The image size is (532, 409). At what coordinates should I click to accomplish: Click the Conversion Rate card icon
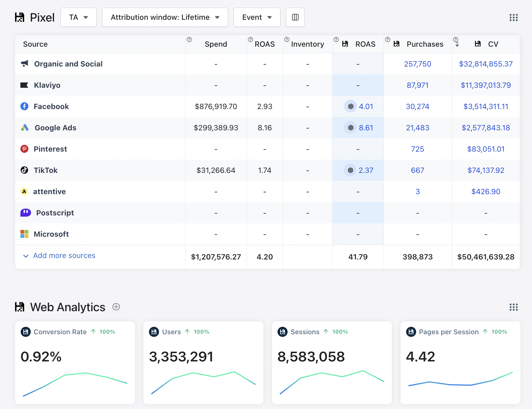coord(26,332)
